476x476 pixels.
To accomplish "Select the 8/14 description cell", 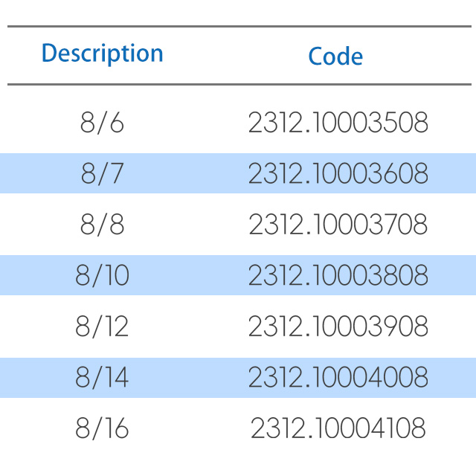I will tap(102, 377).
